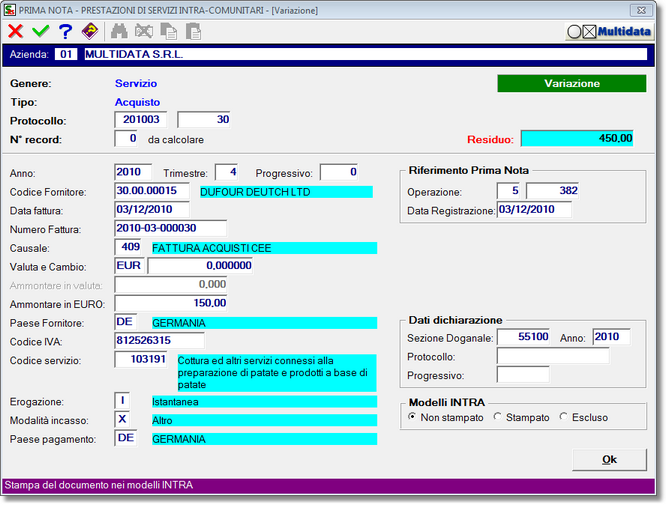666x505 pixels.
Task: Click the crossed-out binoculars icon
Action: click(x=144, y=31)
